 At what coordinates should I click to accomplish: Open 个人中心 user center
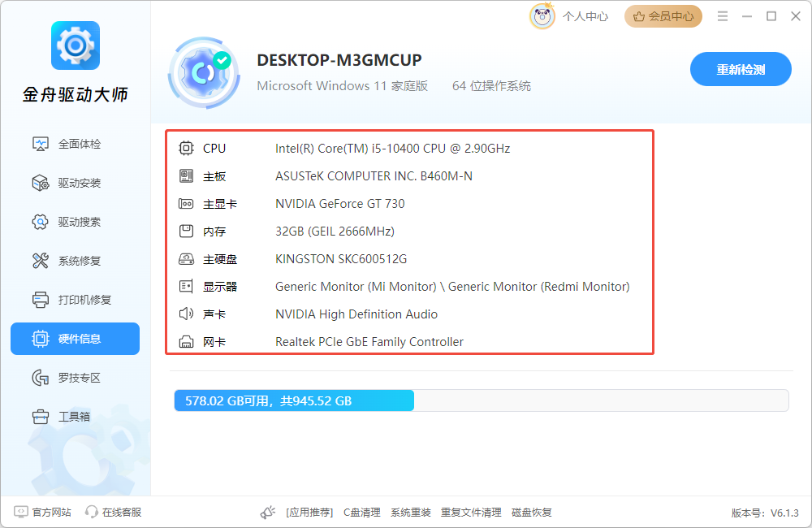[x=585, y=16]
